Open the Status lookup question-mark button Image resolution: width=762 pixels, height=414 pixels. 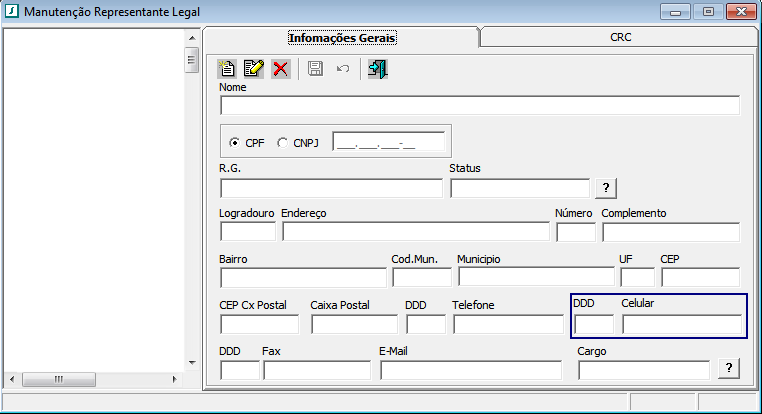pos(606,188)
